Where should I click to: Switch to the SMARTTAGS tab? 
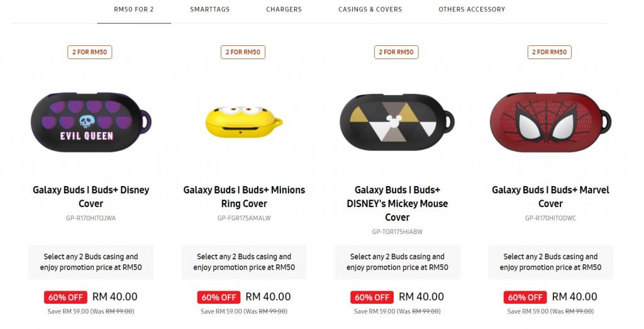(x=210, y=9)
